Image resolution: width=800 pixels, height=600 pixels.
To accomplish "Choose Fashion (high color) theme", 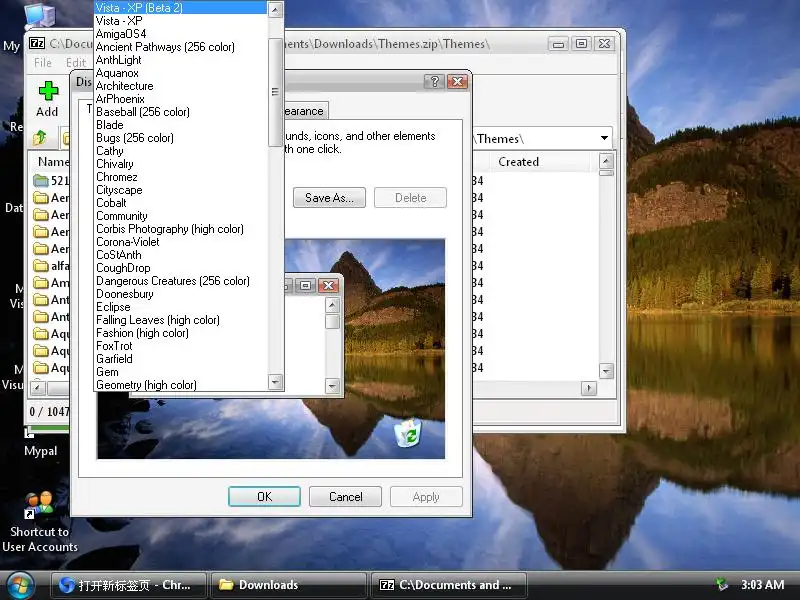I will tap(181, 333).
